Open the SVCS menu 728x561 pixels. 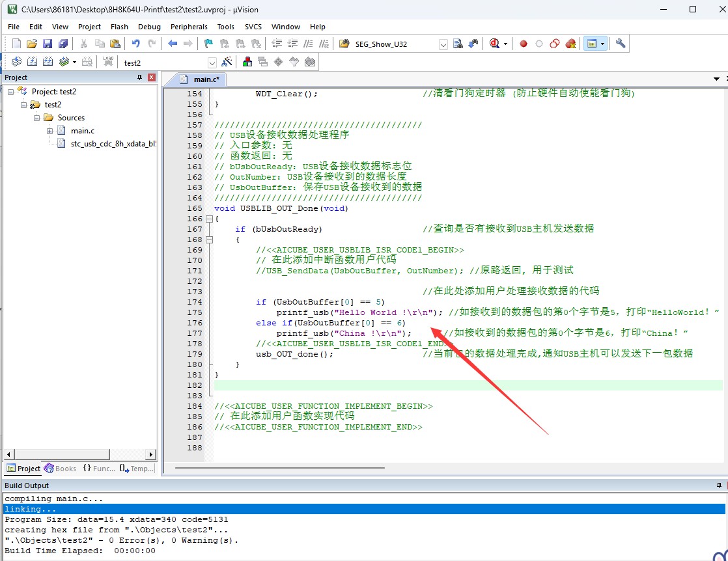[x=253, y=27]
